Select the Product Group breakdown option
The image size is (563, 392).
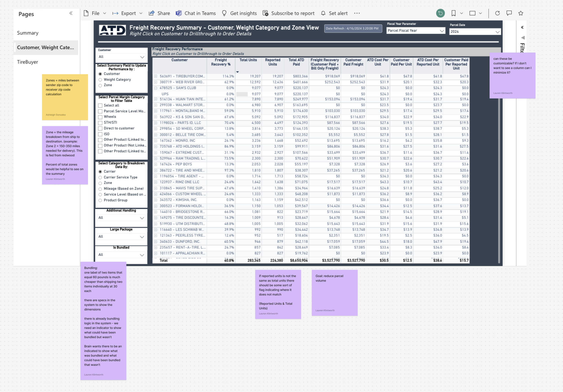(x=100, y=200)
